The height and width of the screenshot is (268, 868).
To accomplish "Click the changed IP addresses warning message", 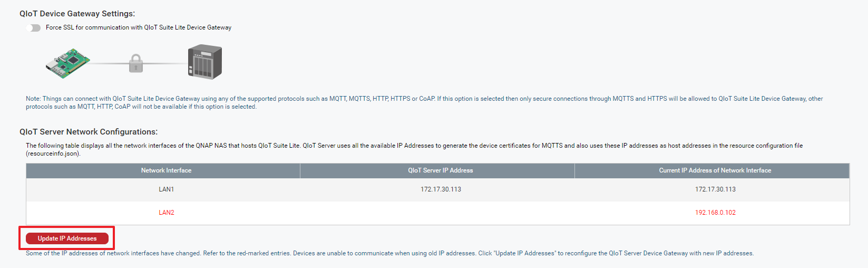I will pyautogui.click(x=389, y=253).
